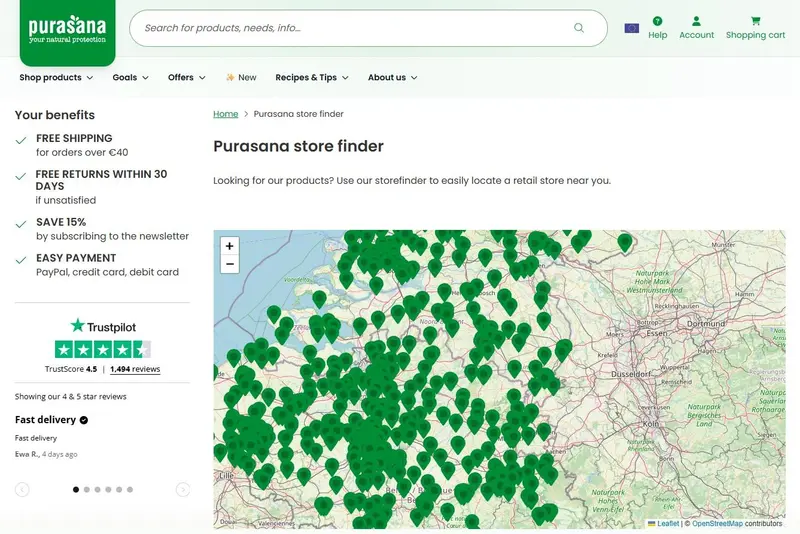The image size is (800, 534).
Task: Click the FREE SHIPPING benefit text
Action: coord(74,138)
